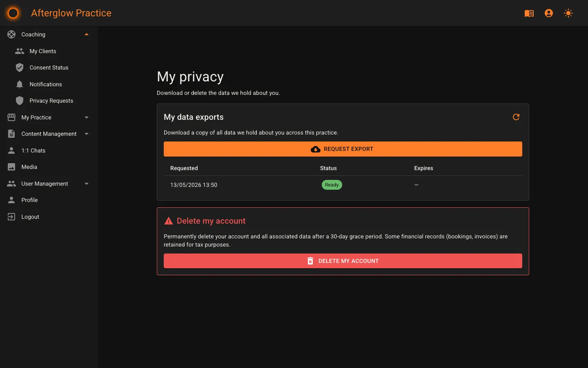Collapse the Coaching menu arrow
Screen dimensions: 588x368
click(x=87, y=34)
